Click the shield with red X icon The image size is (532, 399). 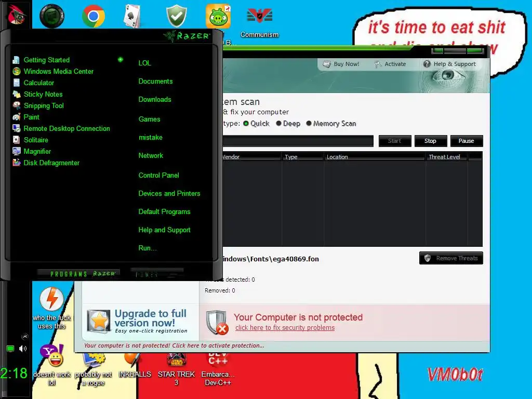click(217, 322)
